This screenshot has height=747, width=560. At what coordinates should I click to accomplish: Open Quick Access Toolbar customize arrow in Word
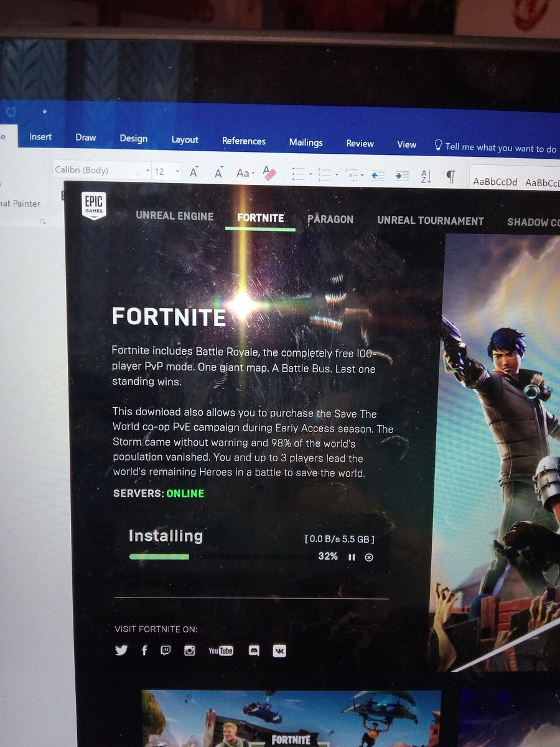[45, 112]
